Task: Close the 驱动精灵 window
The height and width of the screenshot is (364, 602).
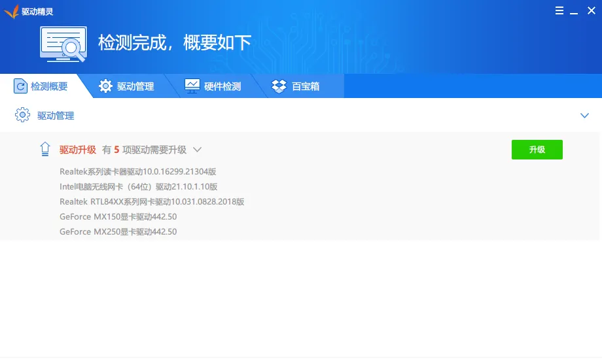Action: (x=592, y=10)
